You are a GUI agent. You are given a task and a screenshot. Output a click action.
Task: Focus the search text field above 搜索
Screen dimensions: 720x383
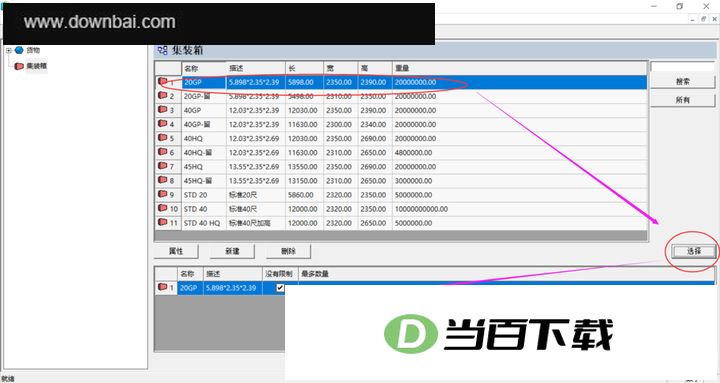pyautogui.click(x=682, y=67)
